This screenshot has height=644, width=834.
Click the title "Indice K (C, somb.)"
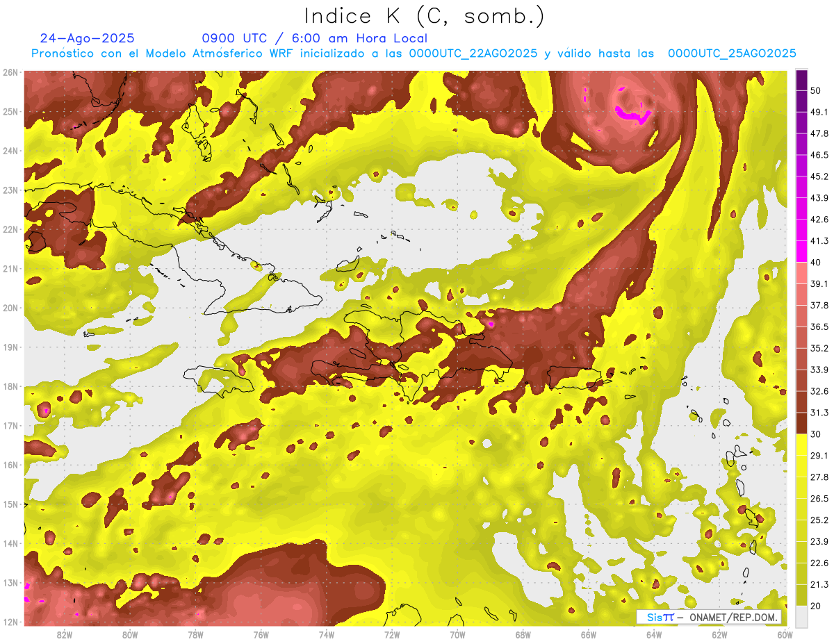point(424,16)
